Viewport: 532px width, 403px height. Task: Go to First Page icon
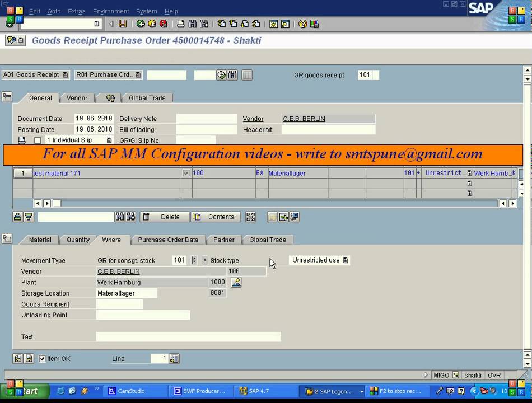point(222,24)
